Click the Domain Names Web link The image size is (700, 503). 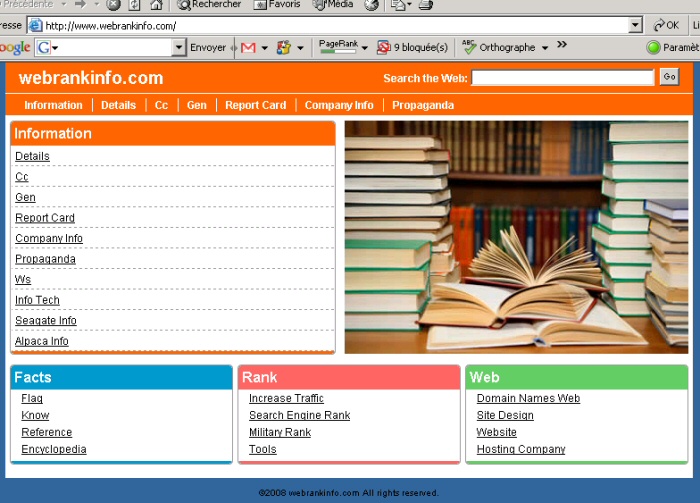click(x=528, y=398)
